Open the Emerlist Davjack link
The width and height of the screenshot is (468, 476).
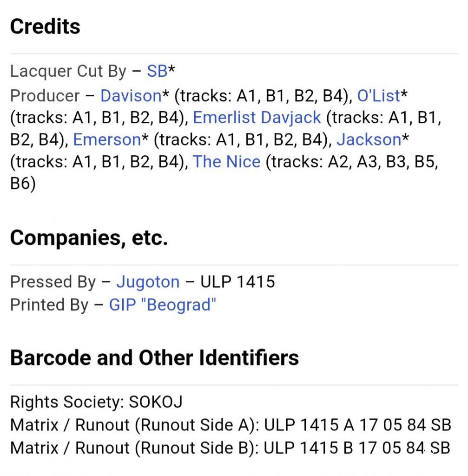[257, 117]
